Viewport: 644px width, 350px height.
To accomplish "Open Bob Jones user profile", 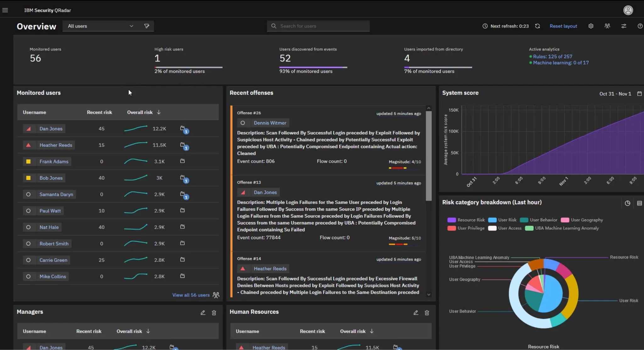I will tap(51, 178).
